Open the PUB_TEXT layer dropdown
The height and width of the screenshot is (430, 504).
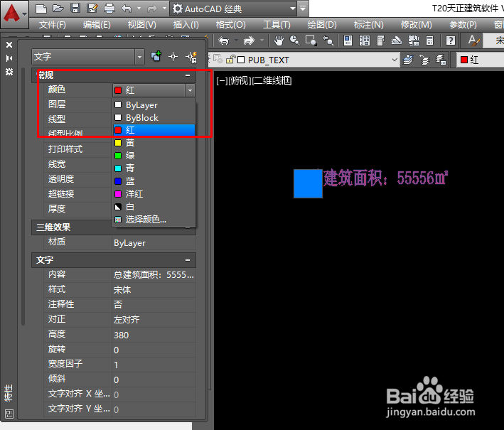pyautogui.click(x=395, y=60)
